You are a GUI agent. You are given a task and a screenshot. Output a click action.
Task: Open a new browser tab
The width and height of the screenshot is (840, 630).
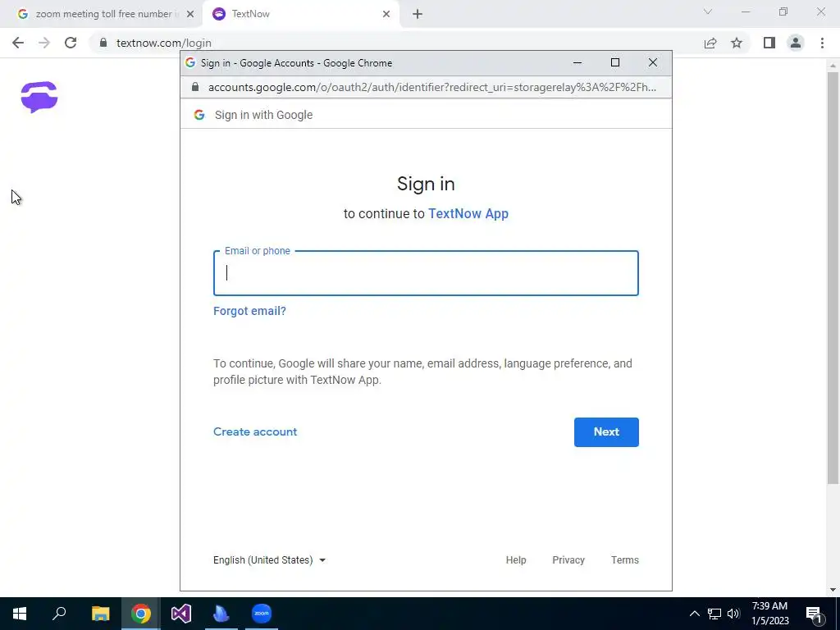pos(418,15)
